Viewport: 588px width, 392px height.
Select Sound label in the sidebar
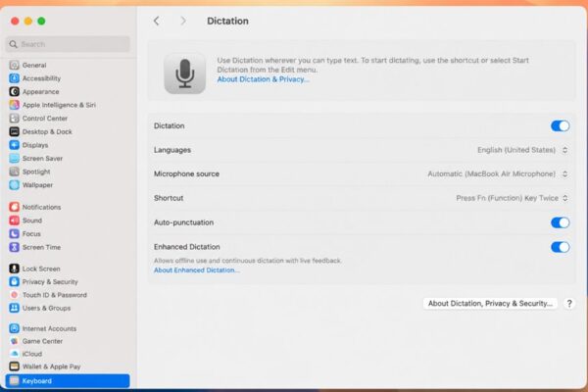pos(32,220)
